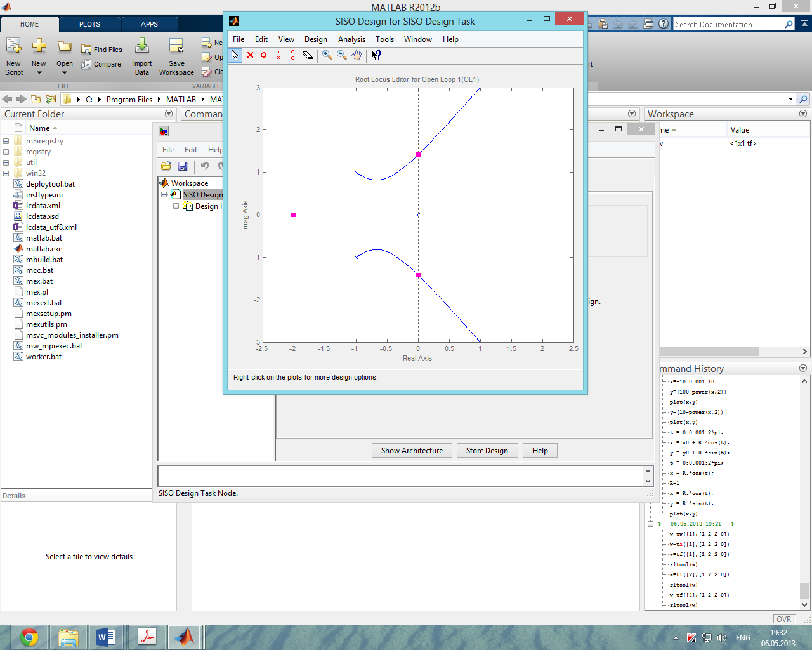Expand the Design History tree node
Screen dimensions: 812x650
176,206
